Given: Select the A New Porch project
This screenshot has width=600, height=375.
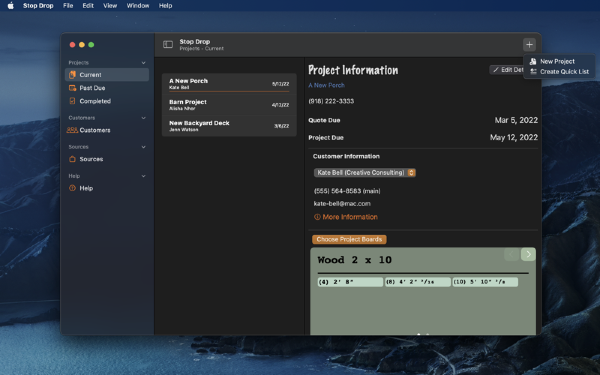Looking at the screenshot, I should (x=229, y=84).
